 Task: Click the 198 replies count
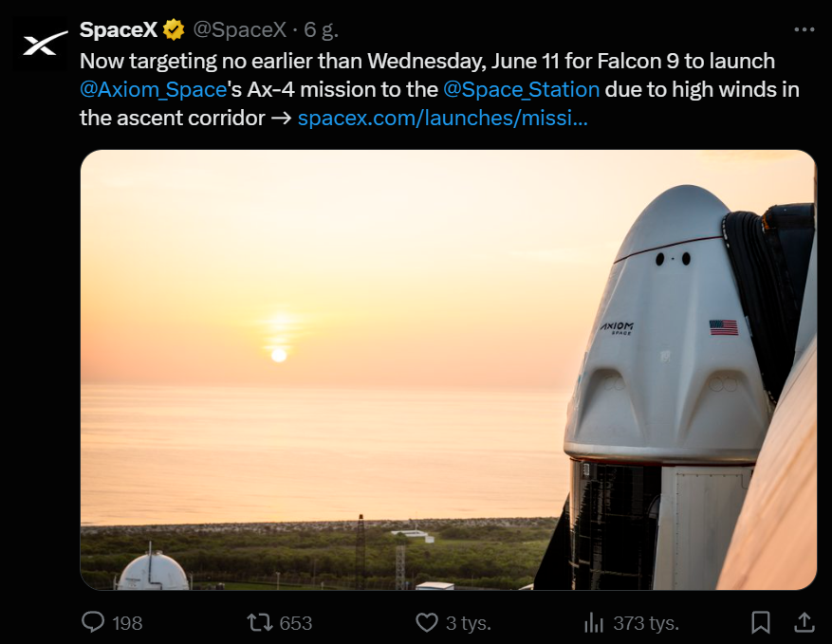pyautogui.click(x=127, y=623)
